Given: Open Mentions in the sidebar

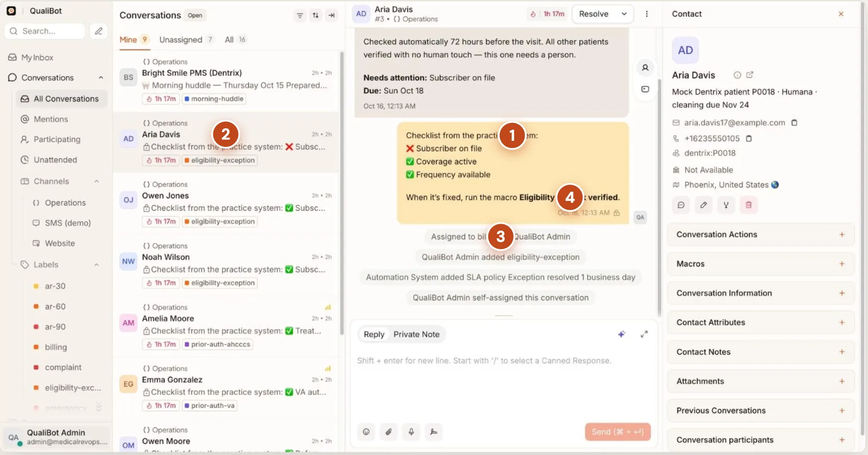Looking at the screenshot, I should 51,119.
